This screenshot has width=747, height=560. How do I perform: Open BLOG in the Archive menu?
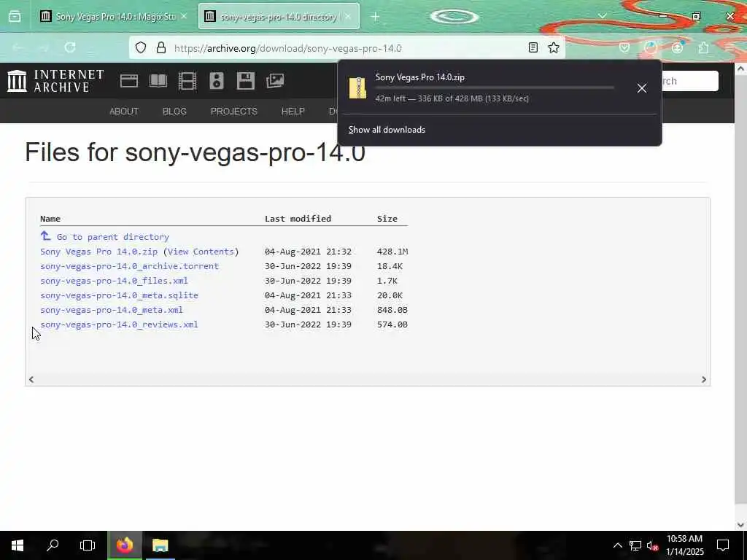(x=174, y=112)
